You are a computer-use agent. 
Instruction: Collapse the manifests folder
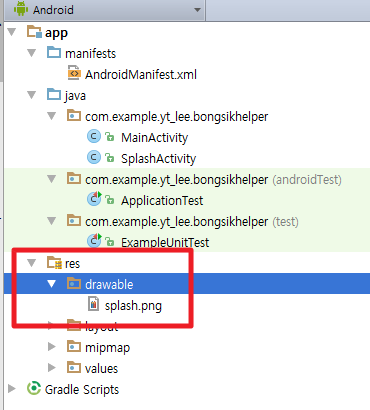32,53
